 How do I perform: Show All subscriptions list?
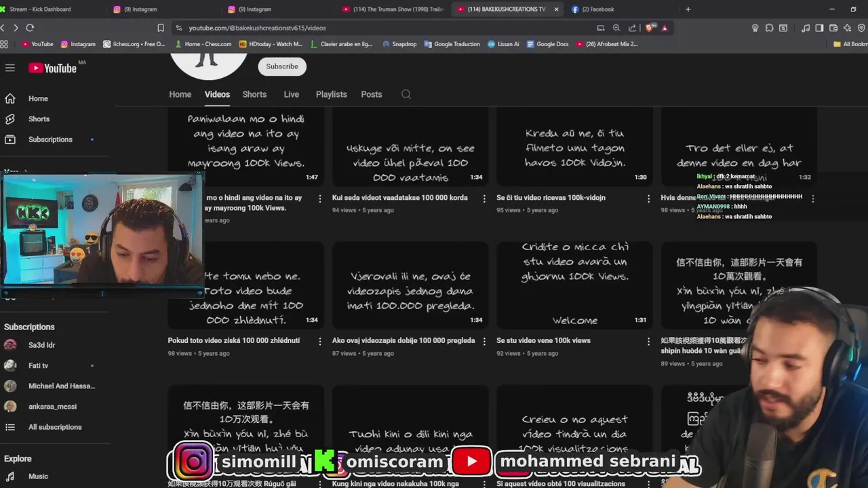55,427
